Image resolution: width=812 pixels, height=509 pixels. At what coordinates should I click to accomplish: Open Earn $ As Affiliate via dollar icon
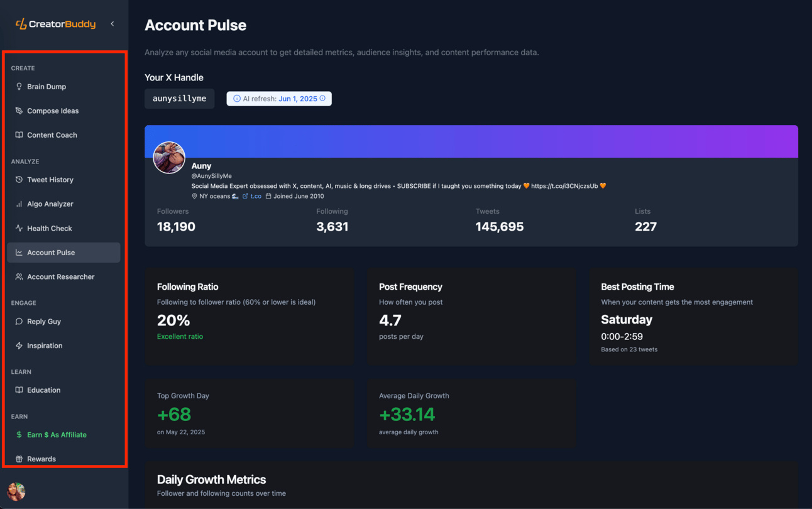tap(19, 435)
